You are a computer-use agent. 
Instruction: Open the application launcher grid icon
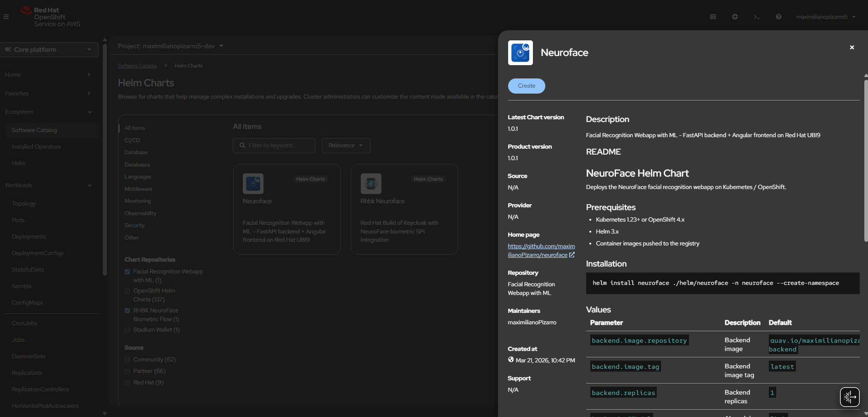[x=713, y=17]
